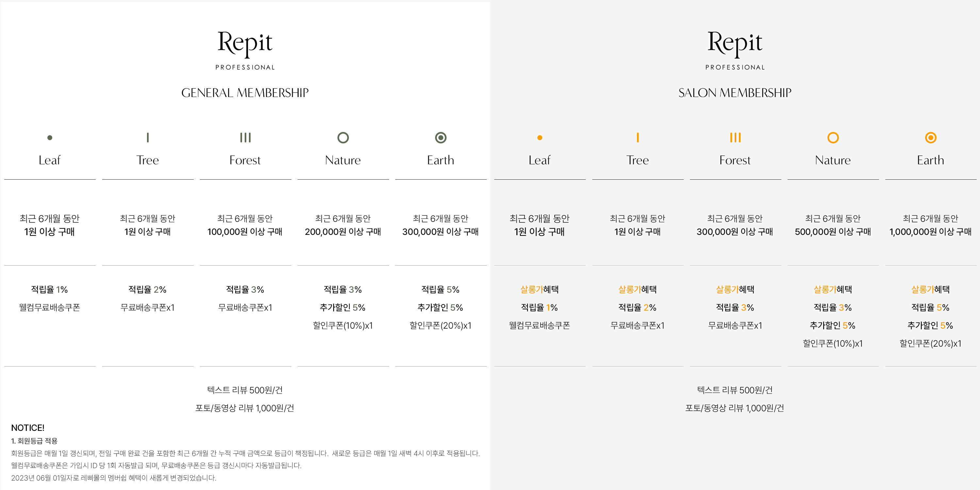Select the SALON MEMBERSHIP heading
This screenshot has width=980, height=490.
(735, 93)
